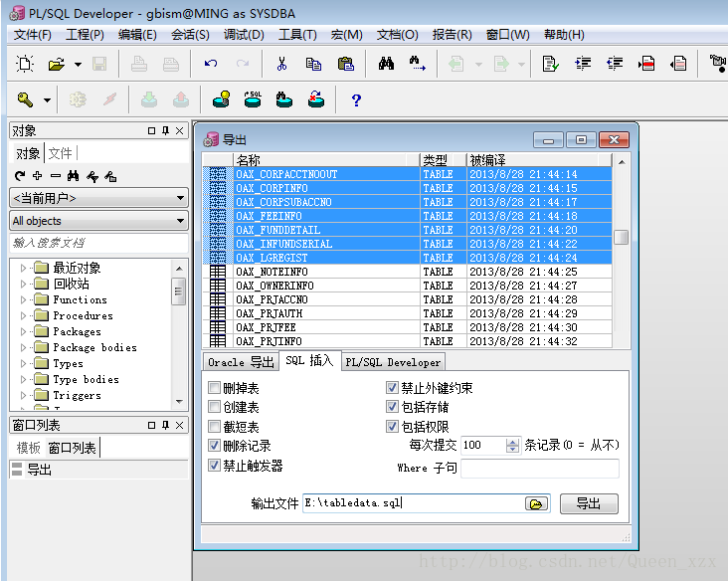Screen dimensions: 728x581
Task: Click the Uncomment selection page icon
Action: tap(678, 63)
